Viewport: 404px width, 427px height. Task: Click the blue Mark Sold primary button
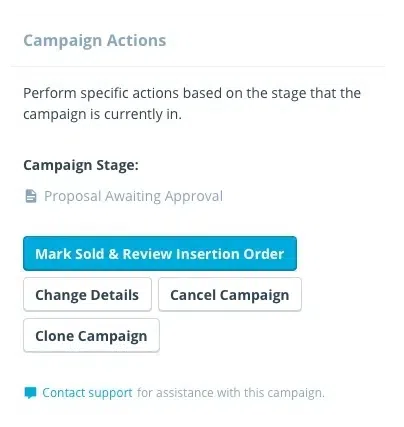tap(160, 254)
